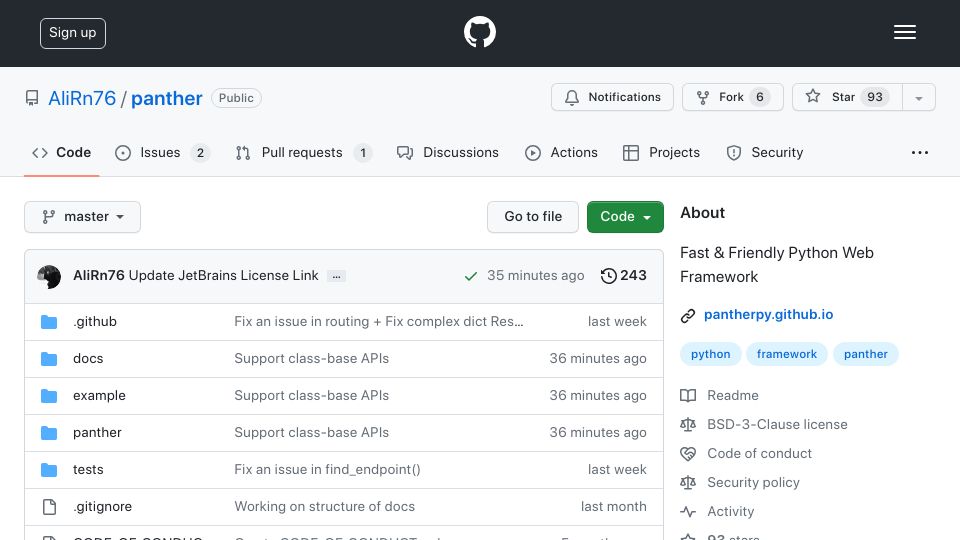Click the .github folder icon

click(x=49, y=322)
